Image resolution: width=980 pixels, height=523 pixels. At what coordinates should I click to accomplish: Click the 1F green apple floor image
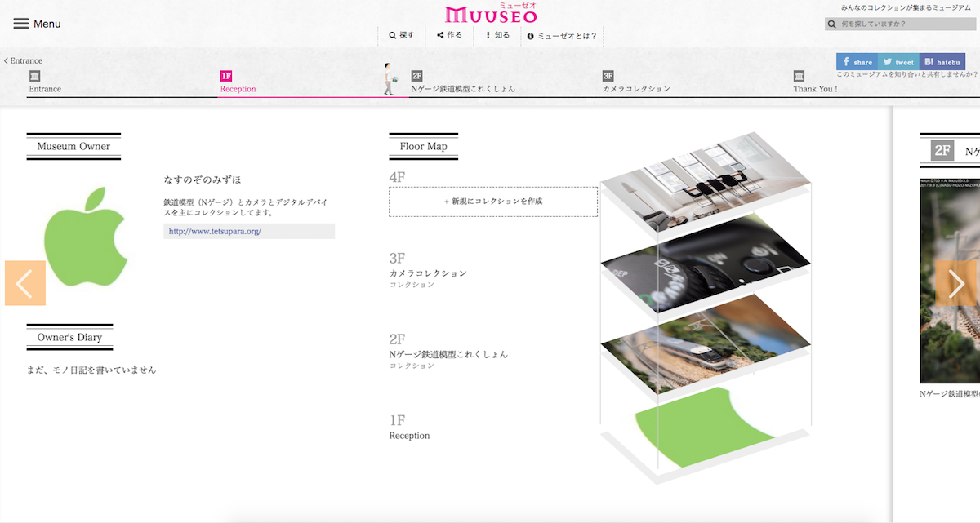coord(706,426)
